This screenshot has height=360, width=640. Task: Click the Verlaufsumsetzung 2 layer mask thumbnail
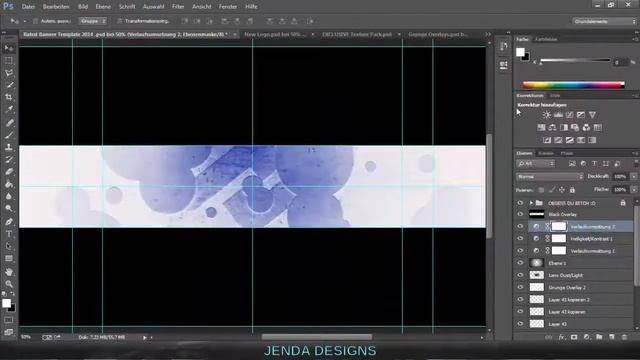tap(559, 227)
